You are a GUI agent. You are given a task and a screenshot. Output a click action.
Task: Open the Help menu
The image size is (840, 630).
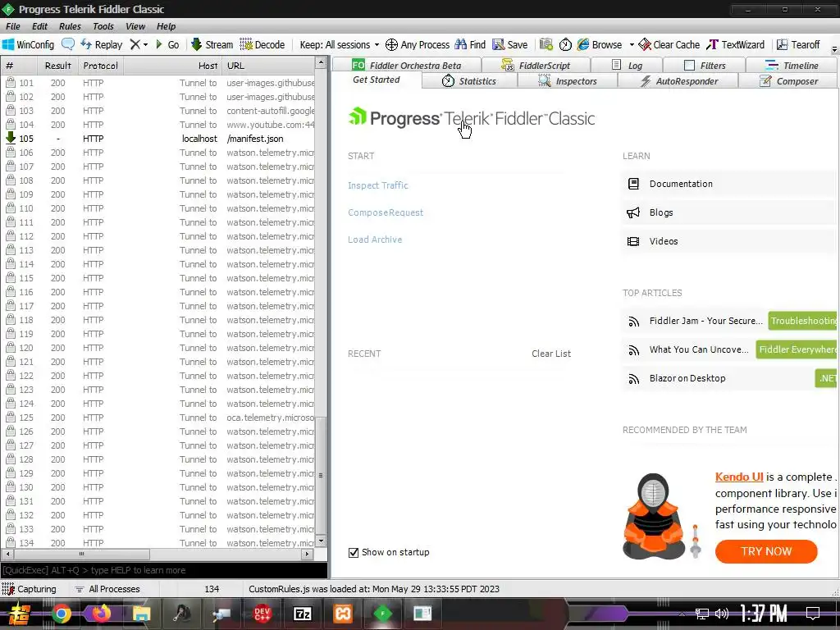pos(166,26)
